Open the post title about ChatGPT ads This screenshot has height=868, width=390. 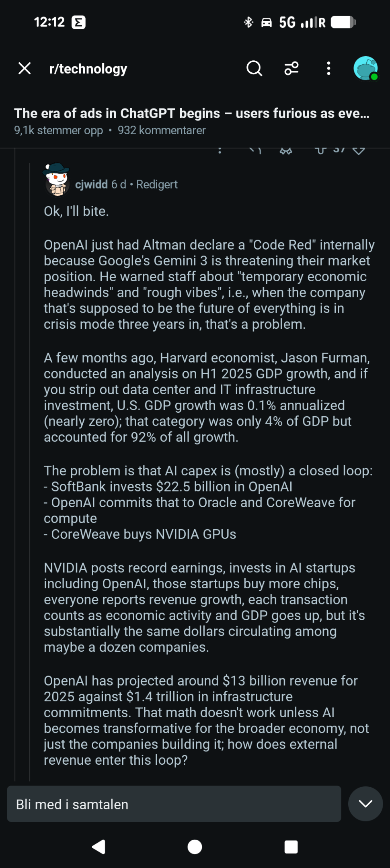(191, 113)
